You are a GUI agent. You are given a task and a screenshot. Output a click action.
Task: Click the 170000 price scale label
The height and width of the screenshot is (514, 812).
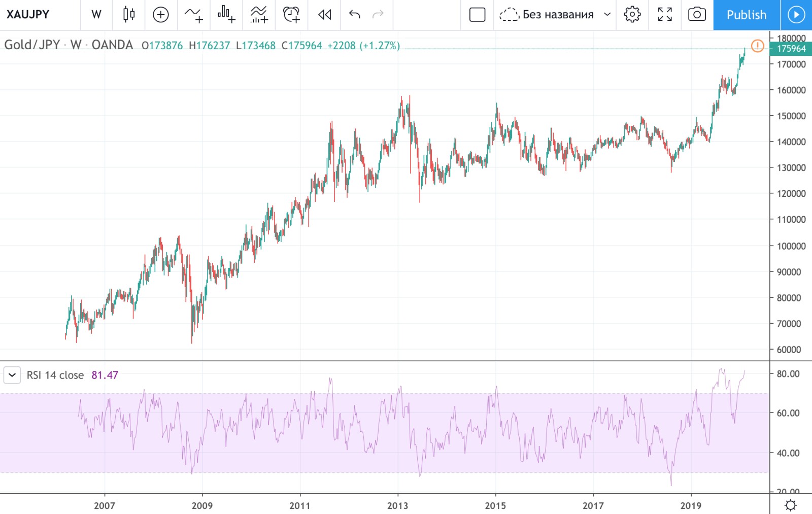click(791, 64)
